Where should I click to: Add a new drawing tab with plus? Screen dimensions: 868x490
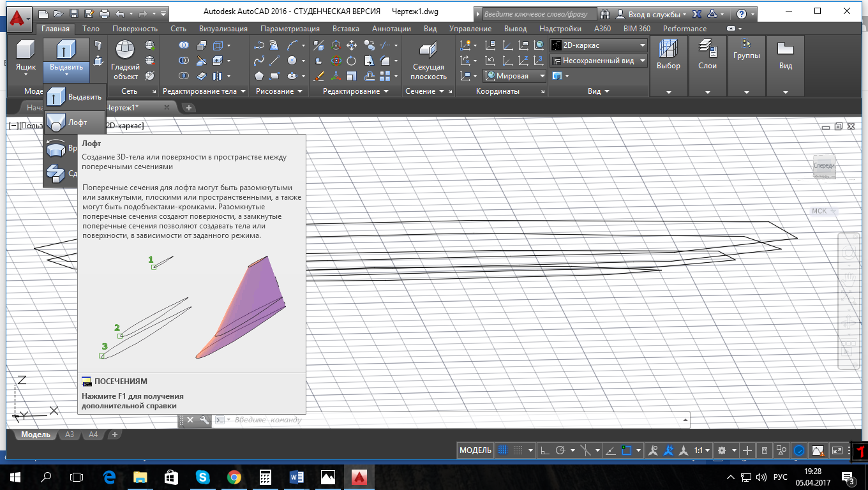188,108
